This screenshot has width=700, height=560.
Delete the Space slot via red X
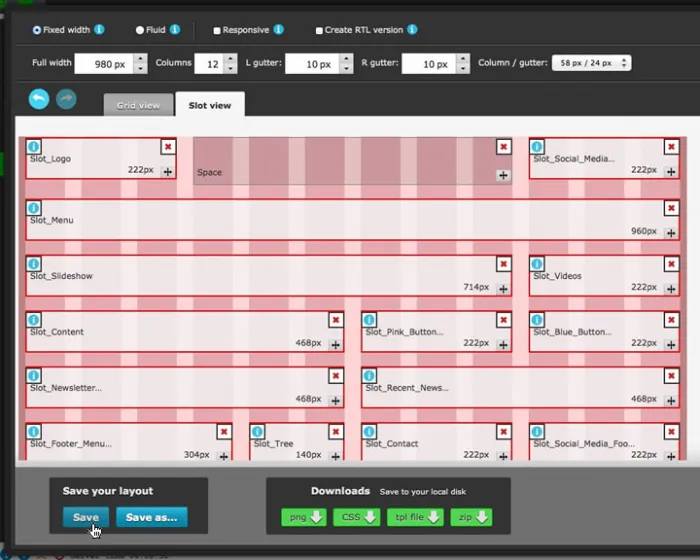[x=503, y=147]
